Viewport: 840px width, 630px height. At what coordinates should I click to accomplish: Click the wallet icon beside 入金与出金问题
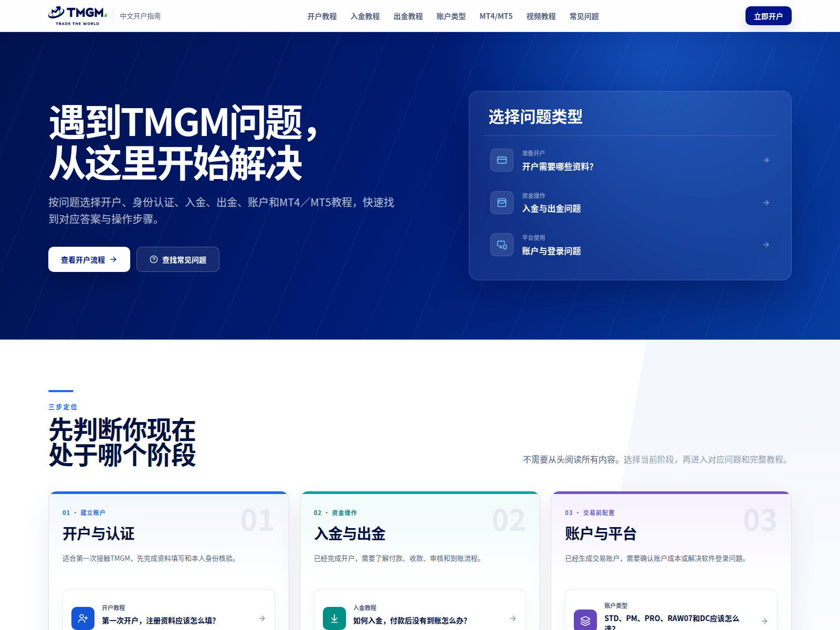pyautogui.click(x=502, y=203)
